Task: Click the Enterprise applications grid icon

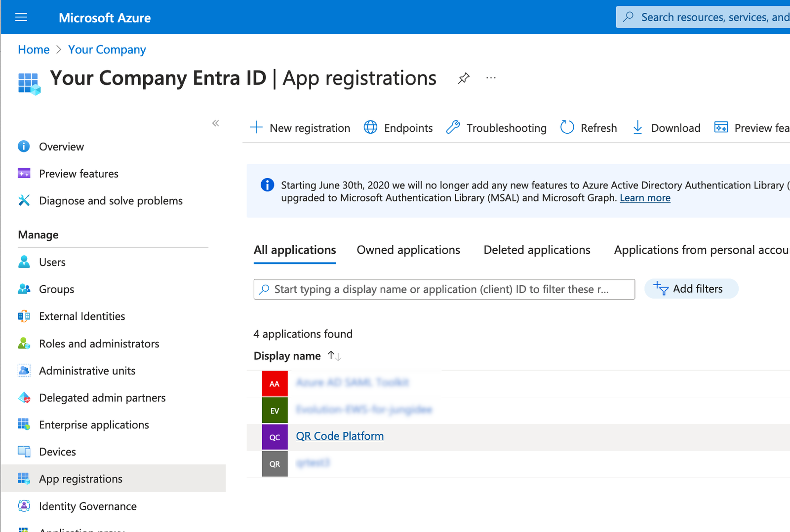Action: [24, 424]
